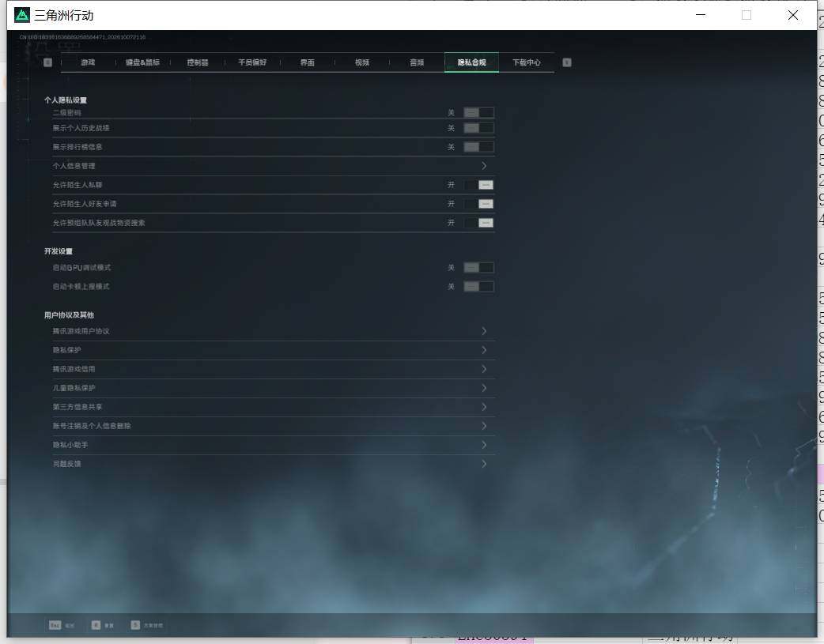This screenshot has width=824, height=644.
Task: Turn on 展示个人历史战绩 switch
Action: click(x=478, y=128)
